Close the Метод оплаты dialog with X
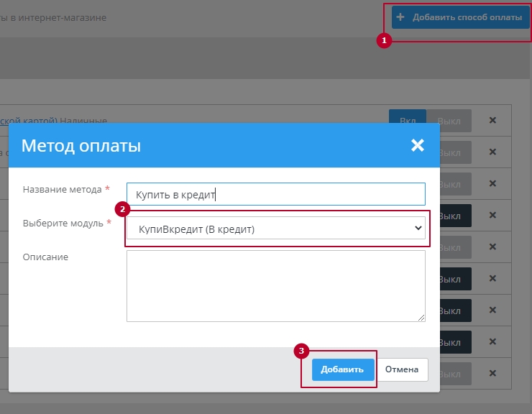Screen dimensions: 532x414 click(x=417, y=146)
